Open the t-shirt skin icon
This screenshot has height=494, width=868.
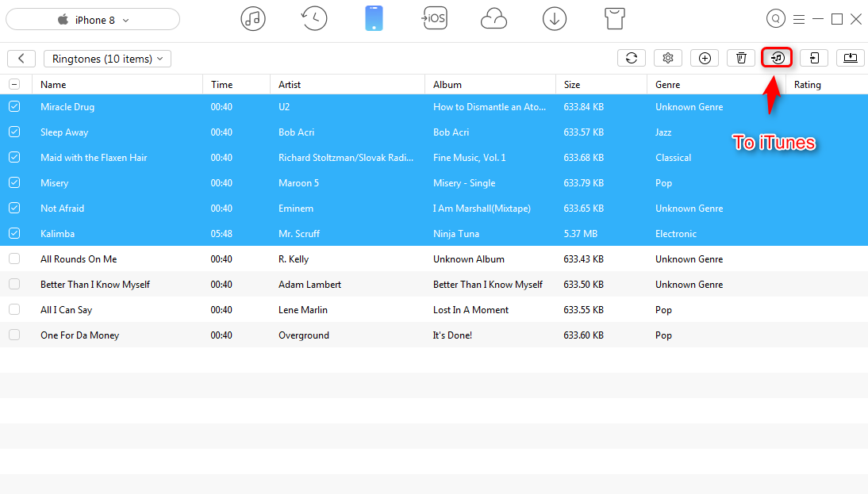[x=614, y=19]
